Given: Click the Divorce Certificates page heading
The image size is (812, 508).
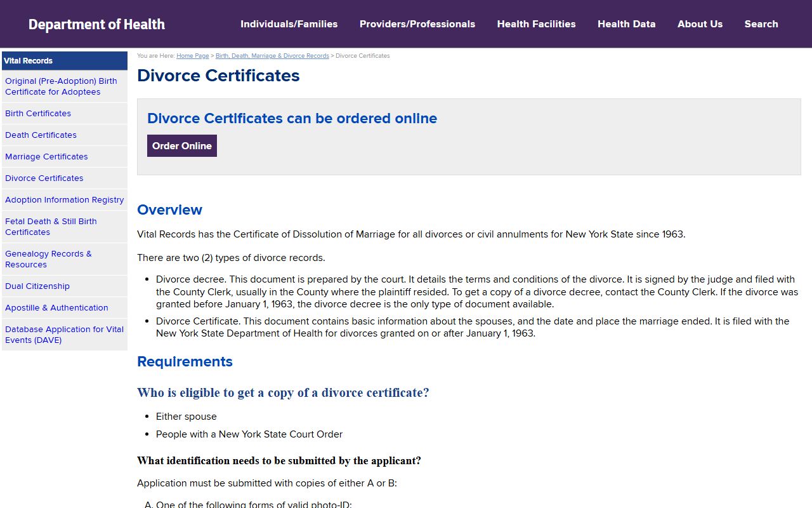Looking at the screenshot, I should (x=218, y=76).
